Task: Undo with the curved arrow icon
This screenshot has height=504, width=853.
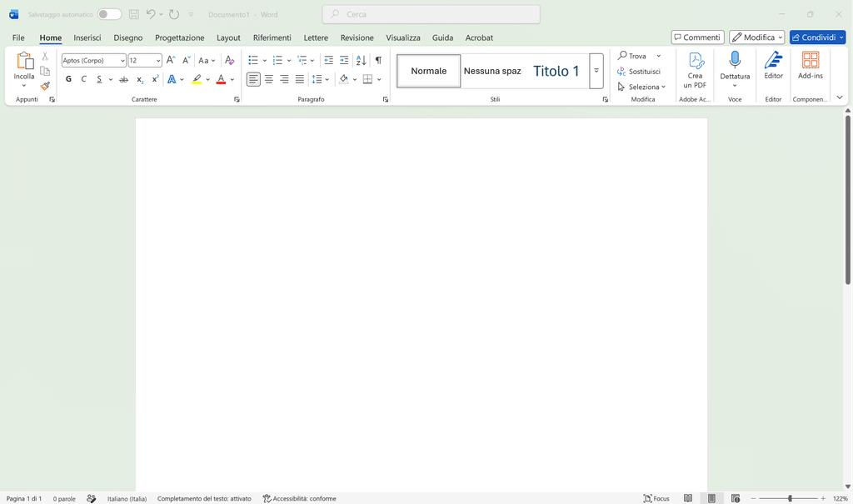Action: point(151,14)
